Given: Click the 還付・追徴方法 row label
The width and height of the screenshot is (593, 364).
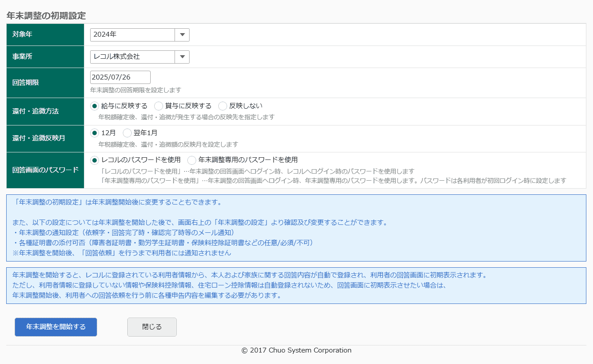Looking at the screenshot, I should [x=35, y=111].
